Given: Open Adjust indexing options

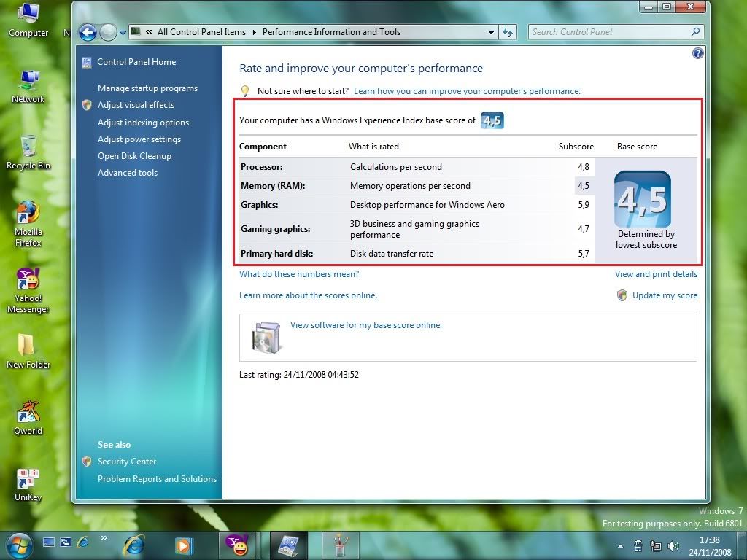Looking at the screenshot, I should tap(144, 122).
